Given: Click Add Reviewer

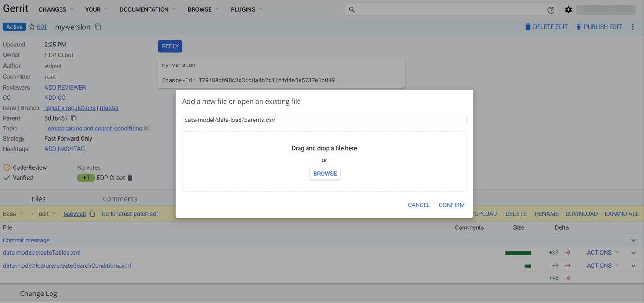Looking at the screenshot, I should (65, 87).
